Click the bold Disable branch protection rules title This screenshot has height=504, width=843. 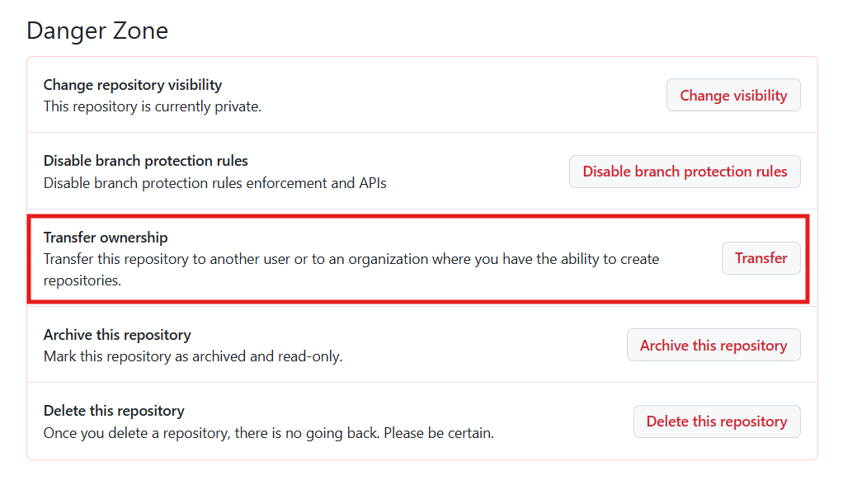[146, 161]
